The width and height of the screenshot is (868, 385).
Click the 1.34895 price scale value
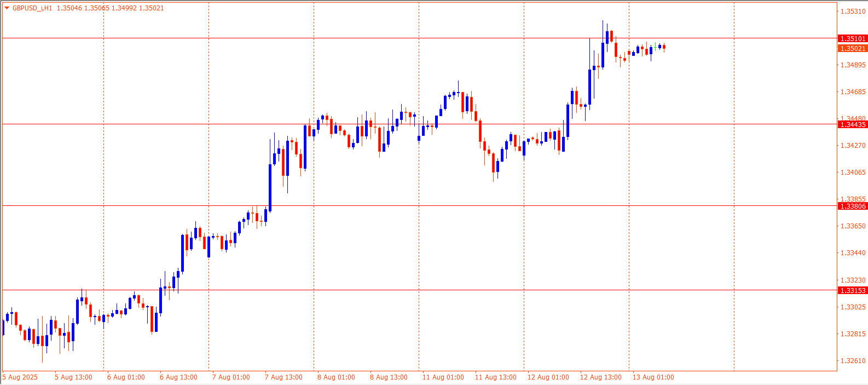point(853,65)
